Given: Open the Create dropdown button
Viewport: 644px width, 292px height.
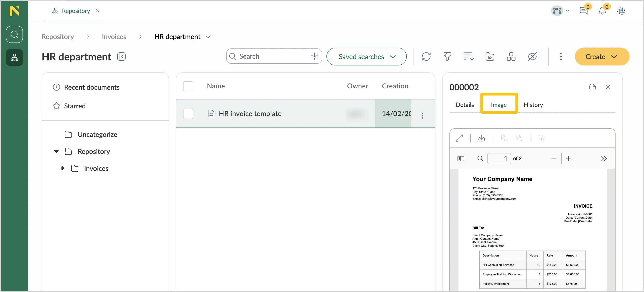Looking at the screenshot, I should coord(602,57).
